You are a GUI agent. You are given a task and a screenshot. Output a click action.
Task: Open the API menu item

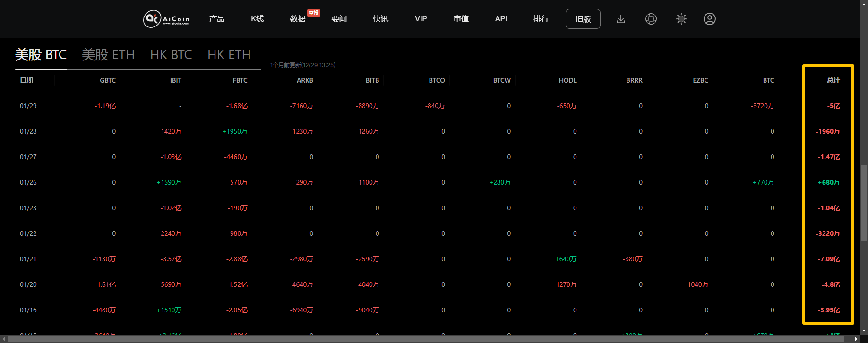tap(501, 19)
